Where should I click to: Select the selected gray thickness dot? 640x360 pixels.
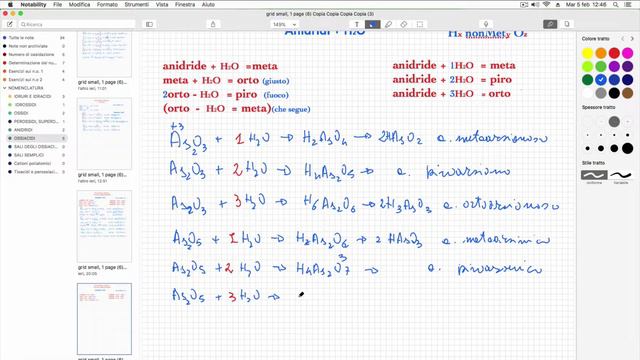click(614, 121)
